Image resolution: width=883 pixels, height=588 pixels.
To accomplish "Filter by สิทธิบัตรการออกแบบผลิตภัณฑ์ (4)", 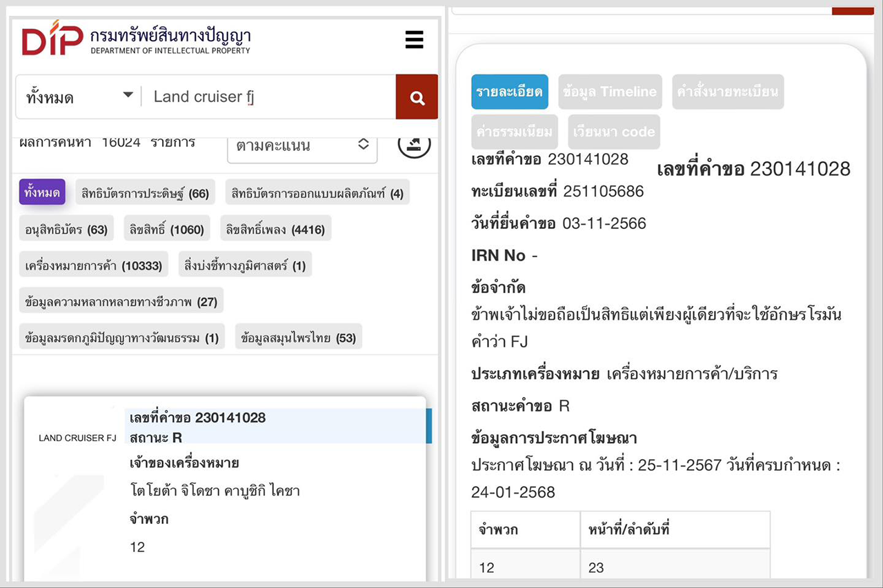I will pyautogui.click(x=317, y=193).
